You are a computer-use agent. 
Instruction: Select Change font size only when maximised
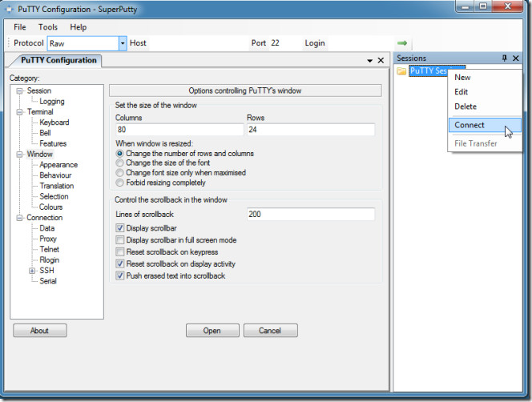coord(119,173)
